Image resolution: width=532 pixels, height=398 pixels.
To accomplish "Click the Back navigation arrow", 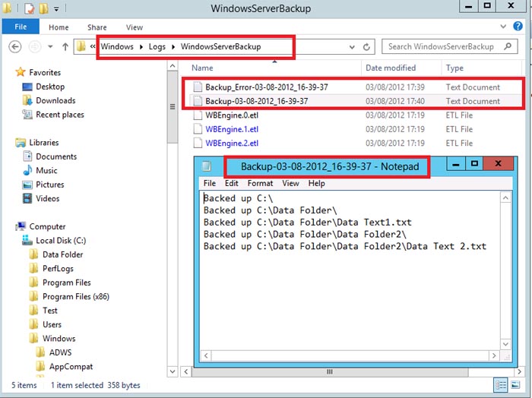I will tap(15, 46).
